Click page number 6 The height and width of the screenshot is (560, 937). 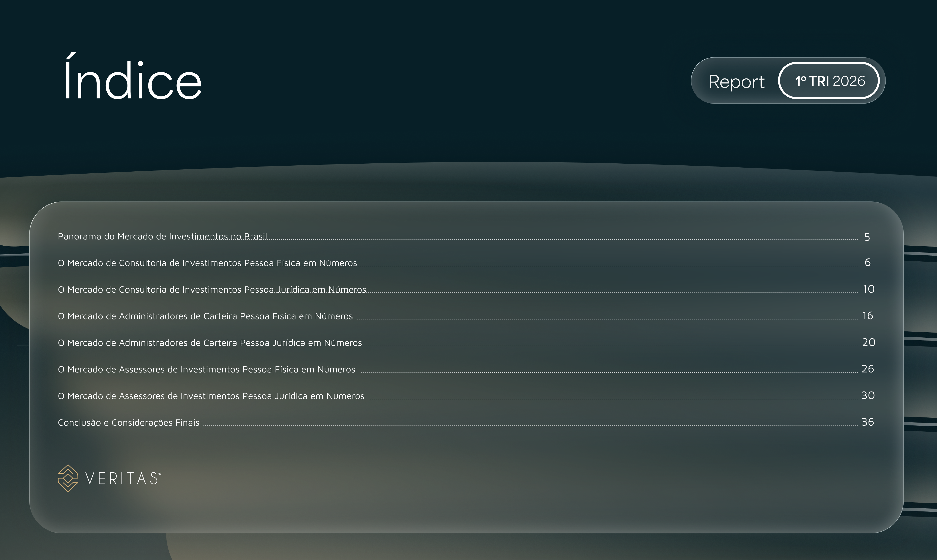pos(868,262)
